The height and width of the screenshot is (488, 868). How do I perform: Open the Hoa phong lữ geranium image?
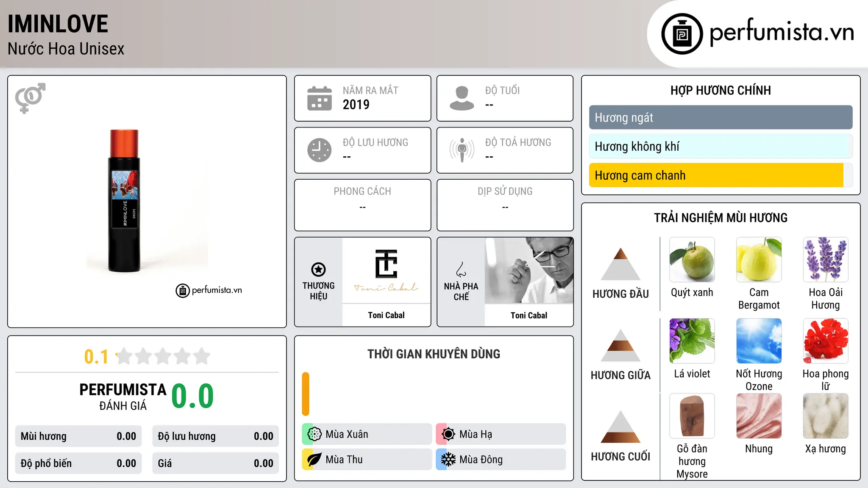(x=826, y=341)
